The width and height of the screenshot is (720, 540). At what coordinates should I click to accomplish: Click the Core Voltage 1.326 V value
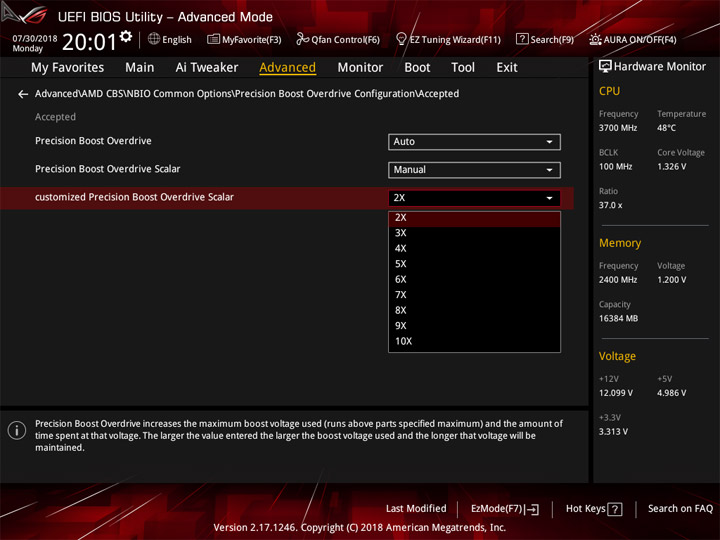[671, 167]
